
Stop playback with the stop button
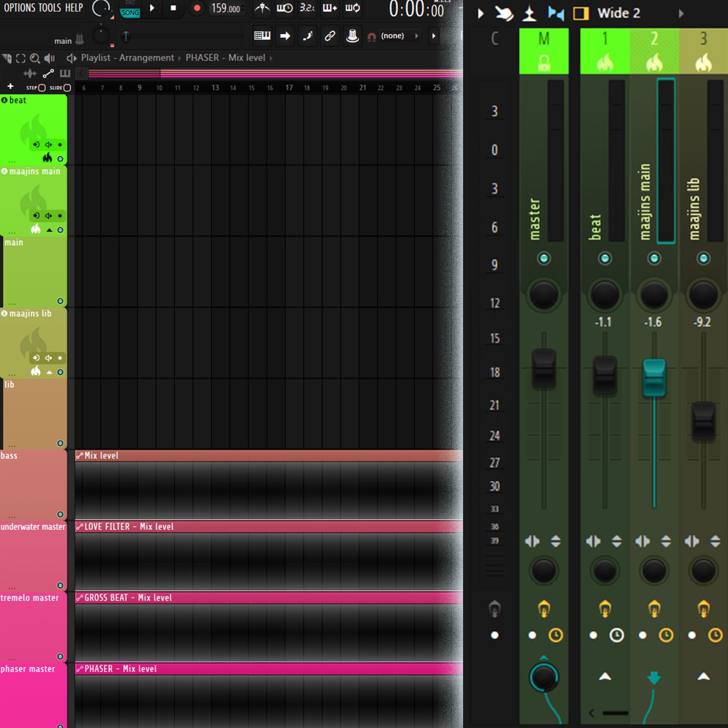pos(173,8)
